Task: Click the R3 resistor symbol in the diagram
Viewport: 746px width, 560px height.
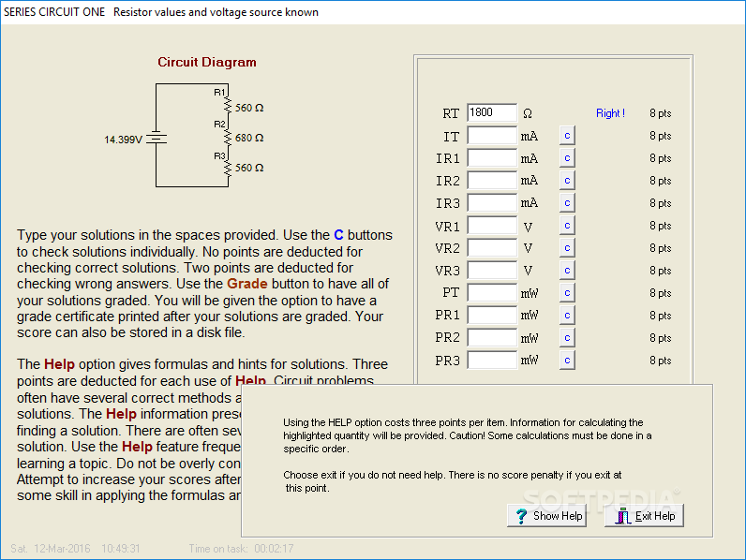Action: pyautogui.click(x=228, y=169)
